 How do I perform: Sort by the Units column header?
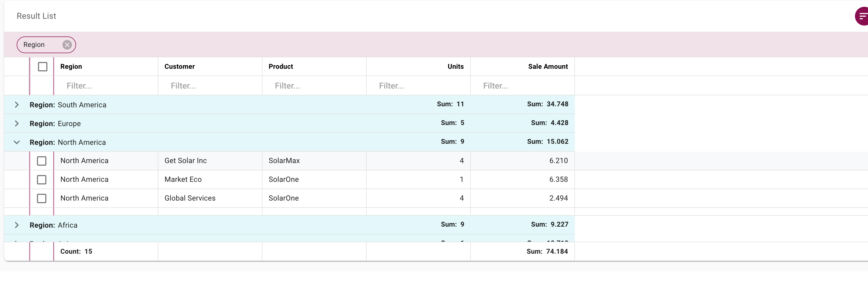[455, 66]
